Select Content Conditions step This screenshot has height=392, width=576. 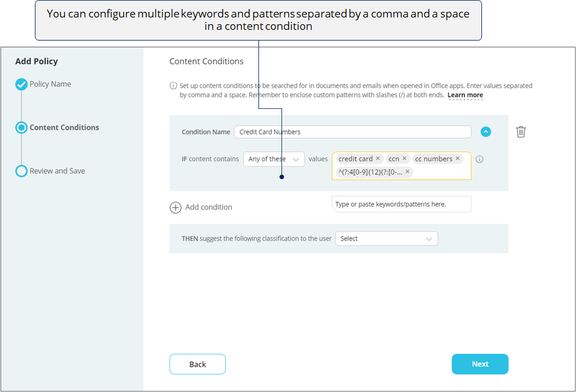pyautogui.click(x=64, y=127)
